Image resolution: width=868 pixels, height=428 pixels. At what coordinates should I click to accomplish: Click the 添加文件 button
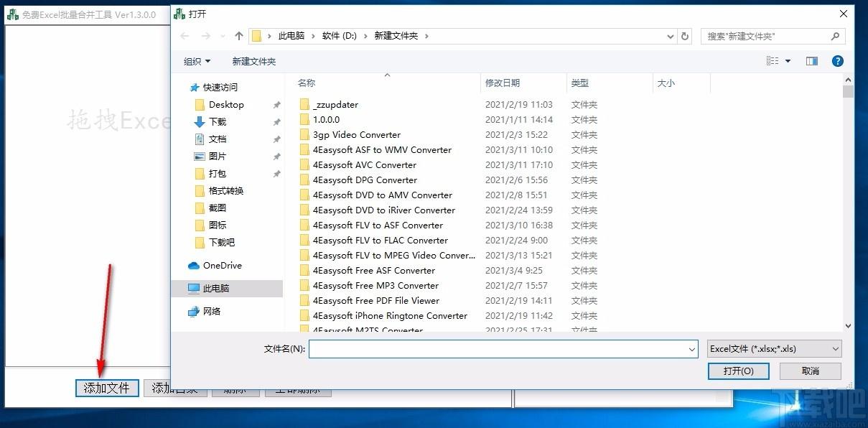(107, 389)
